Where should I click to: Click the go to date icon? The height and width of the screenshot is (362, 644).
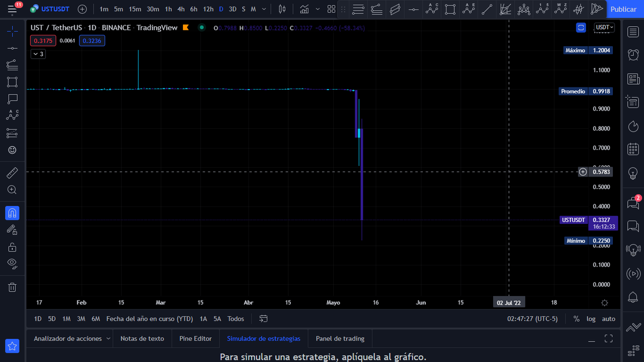pyautogui.click(x=264, y=319)
